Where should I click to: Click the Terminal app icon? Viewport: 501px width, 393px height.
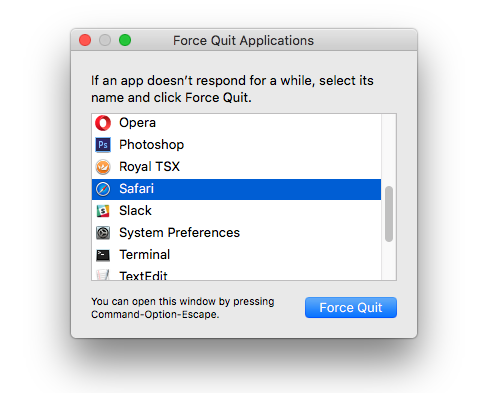pos(103,255)
